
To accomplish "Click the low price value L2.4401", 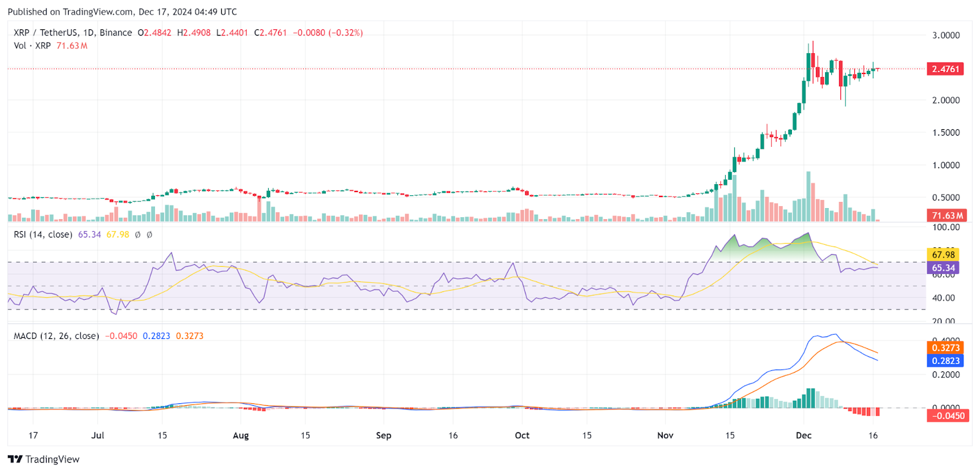I will click(x=232, y=32).
